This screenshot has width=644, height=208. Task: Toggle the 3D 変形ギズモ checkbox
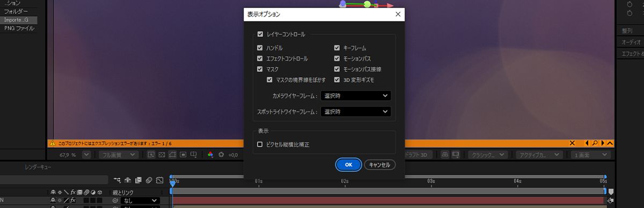[x=337, y=80]
